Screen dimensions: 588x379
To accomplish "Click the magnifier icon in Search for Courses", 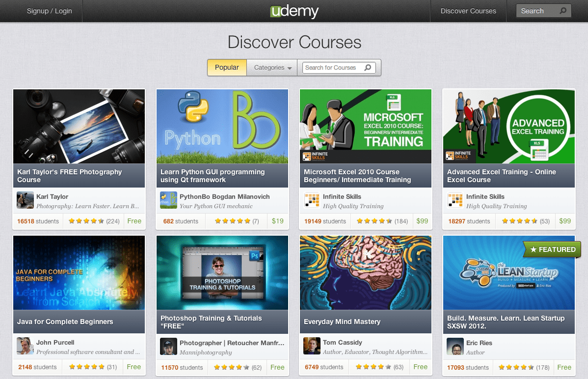I will (x=368, y=68).
